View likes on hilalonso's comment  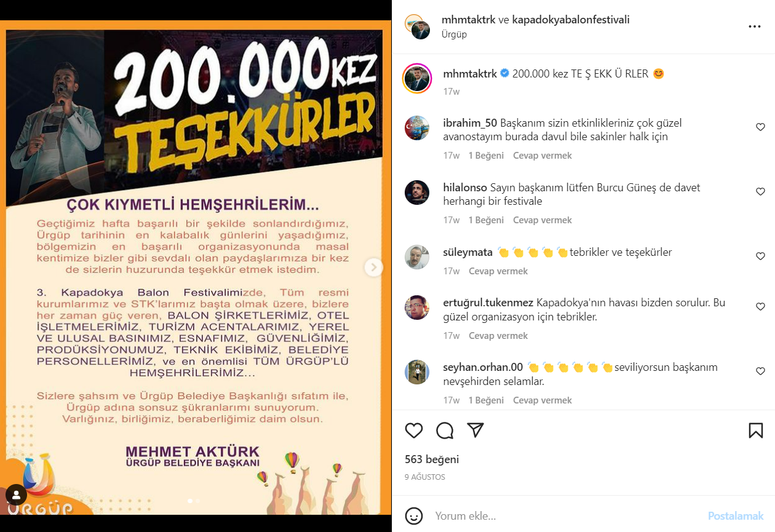tap(486, 220)
